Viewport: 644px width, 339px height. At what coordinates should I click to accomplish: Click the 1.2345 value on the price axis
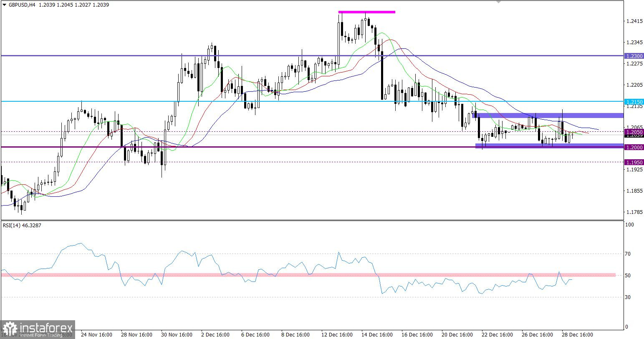pos(634,42)
